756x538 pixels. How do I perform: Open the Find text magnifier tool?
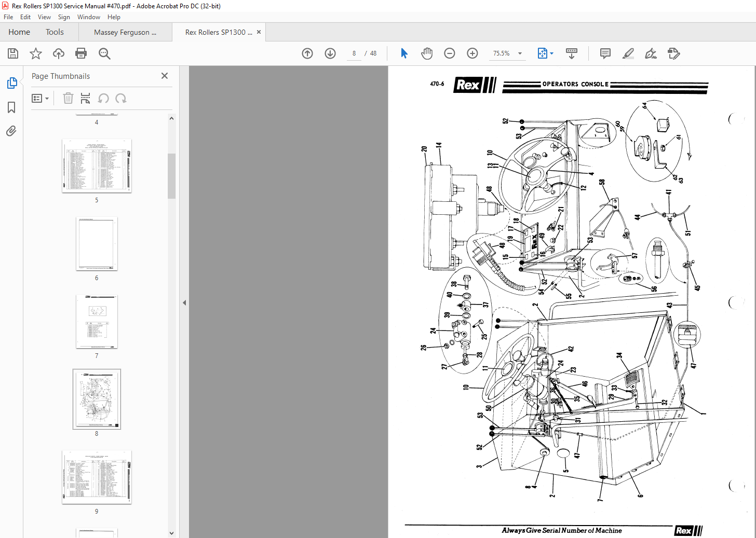coord(104,53)
